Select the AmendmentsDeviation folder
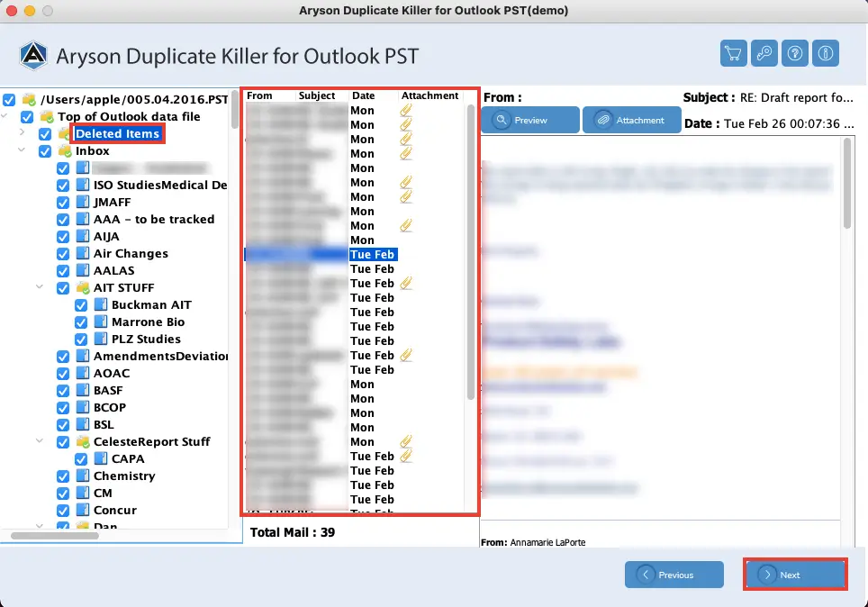Viewport: 868px width, 607px height. point(160,356)
